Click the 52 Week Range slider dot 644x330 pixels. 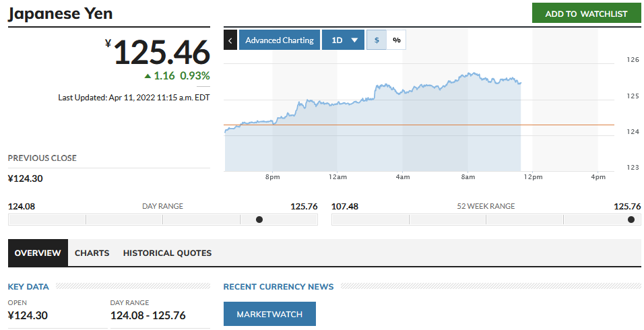pyautogui.click(x=631, y=220)
